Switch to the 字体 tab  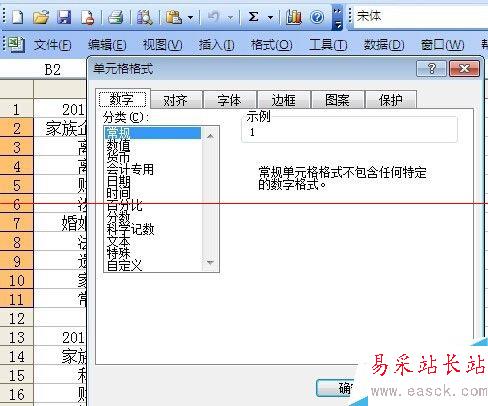pos(229,100)
